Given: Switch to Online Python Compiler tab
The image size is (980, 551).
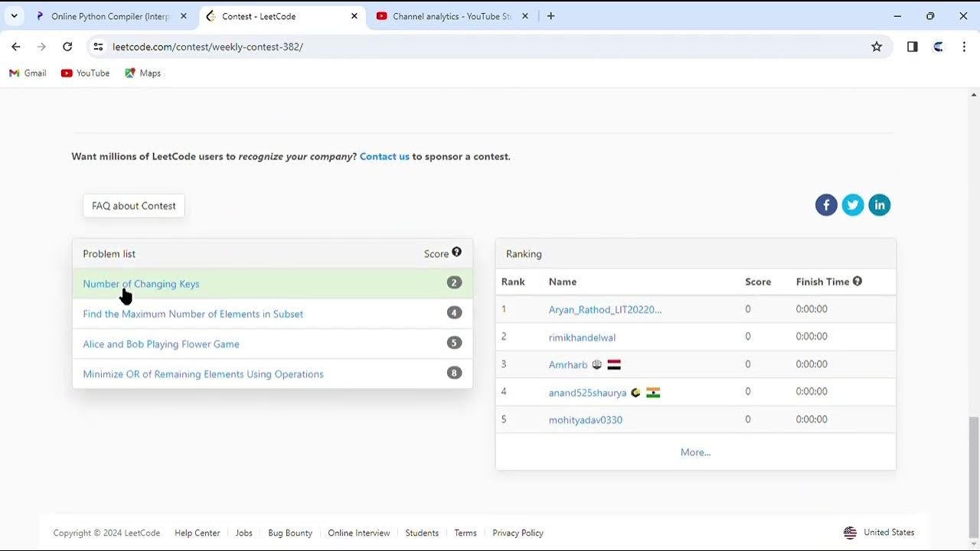Looking at the screenshot, I should [x=110, y=16].
